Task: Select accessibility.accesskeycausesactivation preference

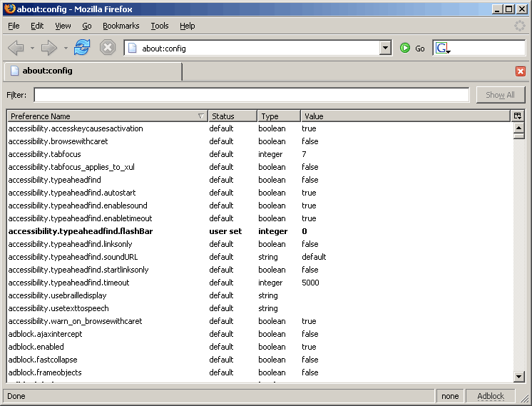Action: point(260,128)
